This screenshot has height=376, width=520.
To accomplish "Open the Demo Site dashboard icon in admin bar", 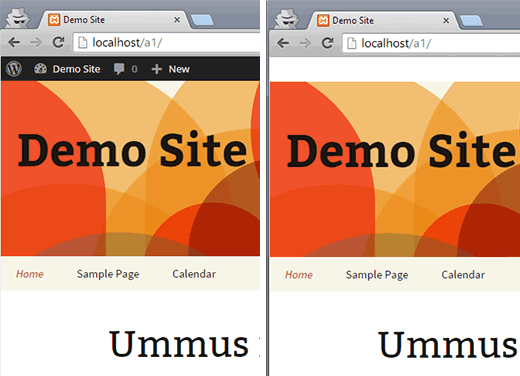I will (40, 69).
